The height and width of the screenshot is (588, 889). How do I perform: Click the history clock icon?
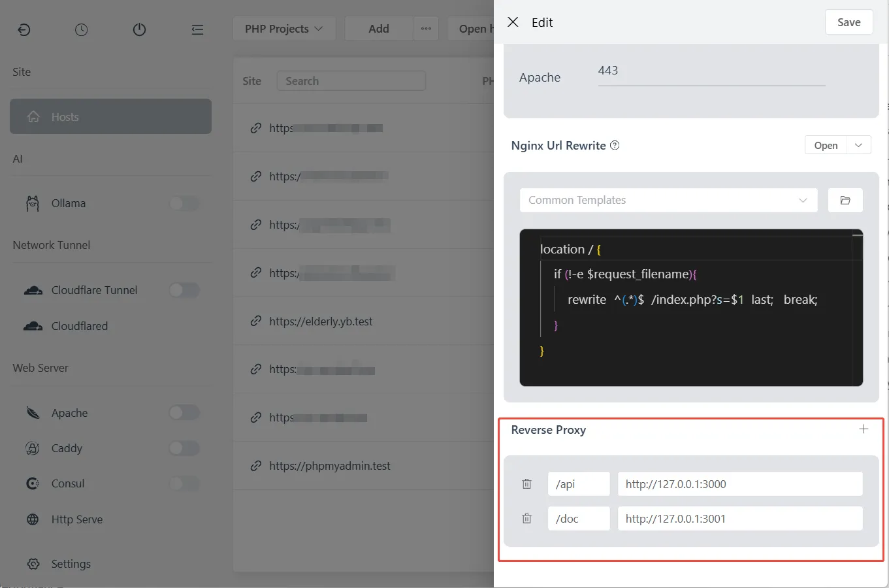pos(81,29)
